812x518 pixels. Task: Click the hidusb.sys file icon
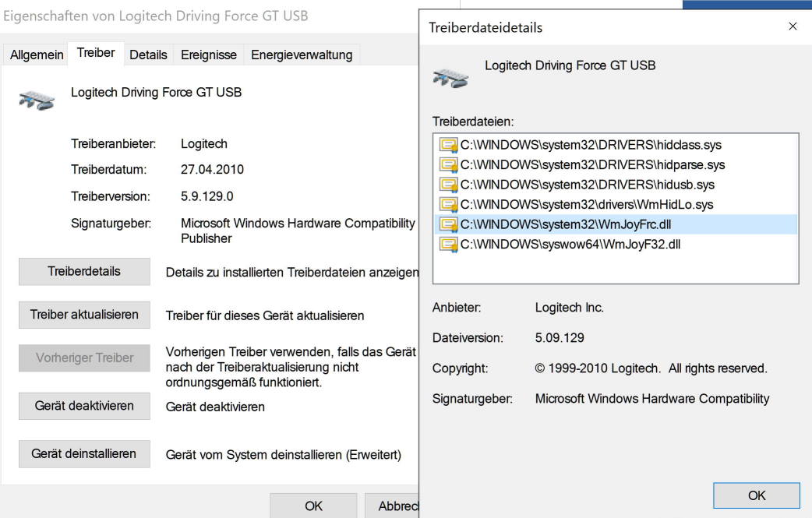(x=448, y=185)
